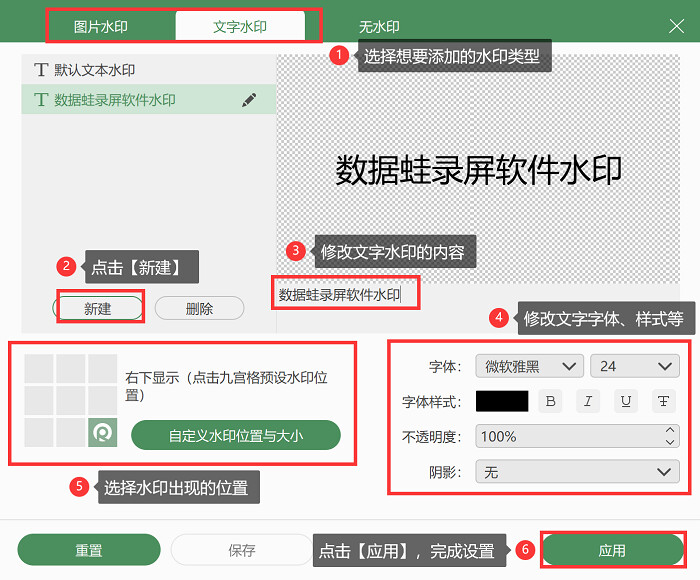
Task: Click the watermark preview text 数据蛙录屏软件水印
Action: (478, 170)
